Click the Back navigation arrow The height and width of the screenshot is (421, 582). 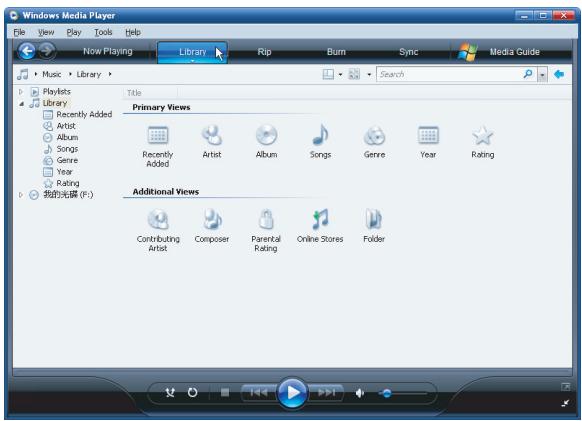pyautogui.click(x=27, y=51)
